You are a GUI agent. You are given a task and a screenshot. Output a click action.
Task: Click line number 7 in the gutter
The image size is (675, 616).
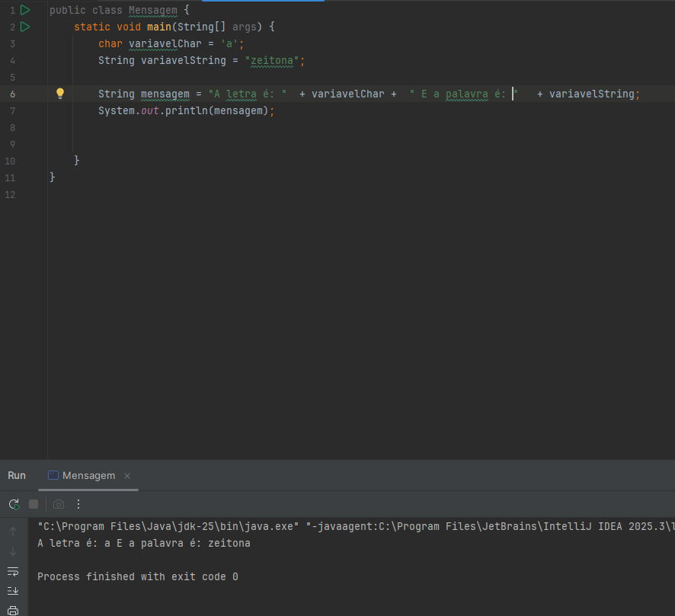pyautogui.click(x=12, y=111)
